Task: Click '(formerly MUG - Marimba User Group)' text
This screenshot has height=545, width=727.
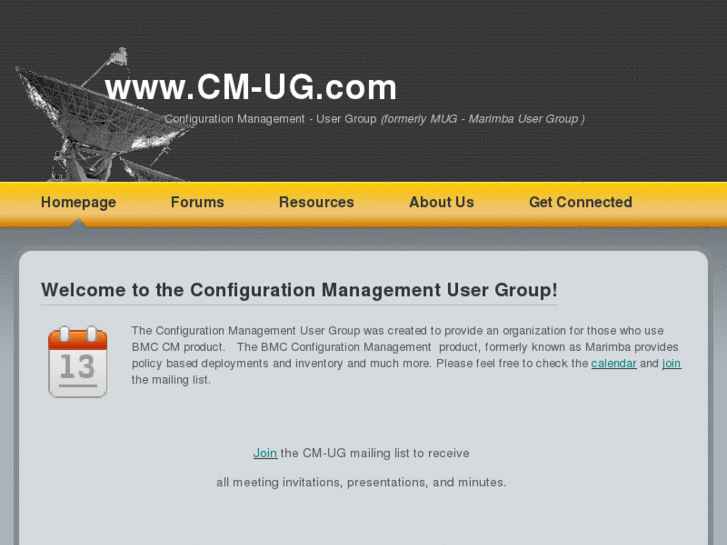Action: point(483,119)
